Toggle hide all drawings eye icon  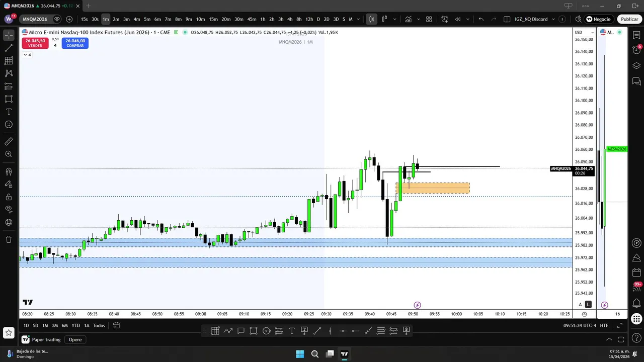9,209
